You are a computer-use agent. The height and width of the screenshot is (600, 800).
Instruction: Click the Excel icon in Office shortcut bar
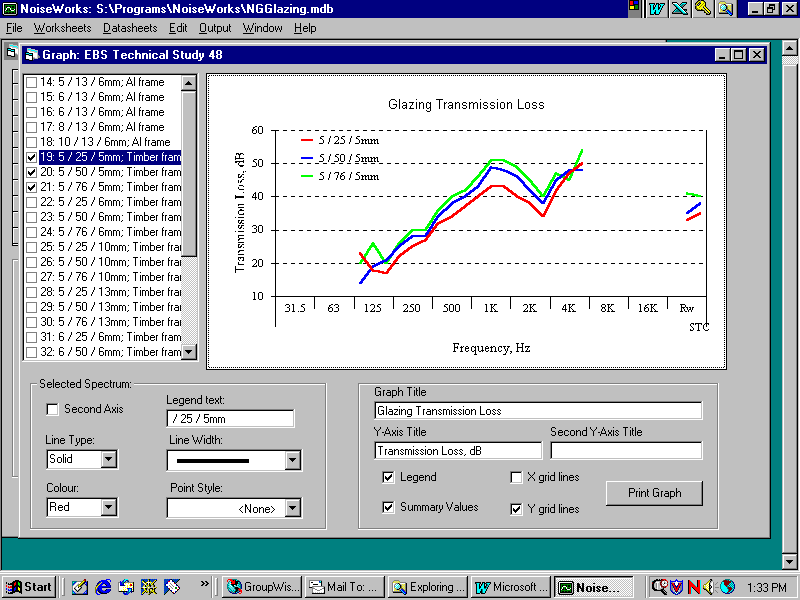pyautogui.click(x=680, y=9)
